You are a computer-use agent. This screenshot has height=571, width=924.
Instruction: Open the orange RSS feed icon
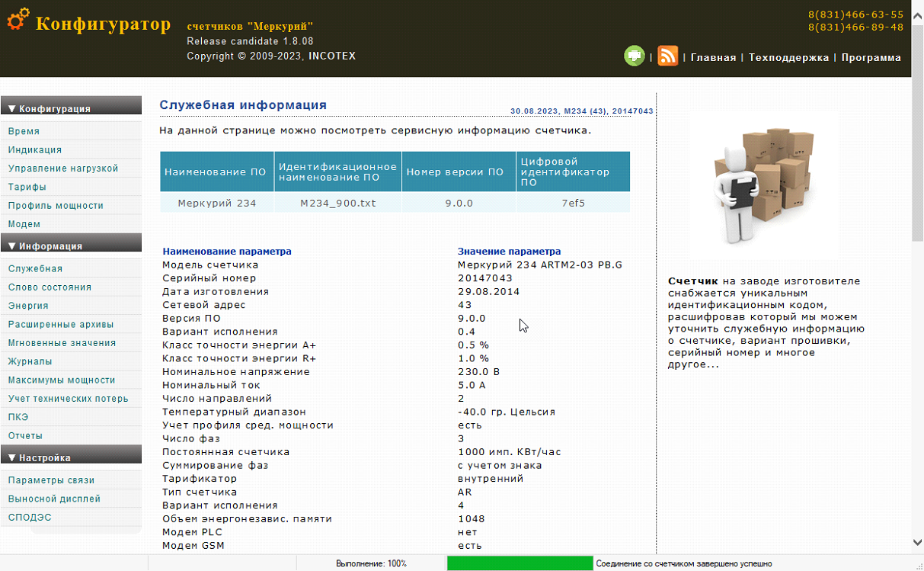coord(667,56)
